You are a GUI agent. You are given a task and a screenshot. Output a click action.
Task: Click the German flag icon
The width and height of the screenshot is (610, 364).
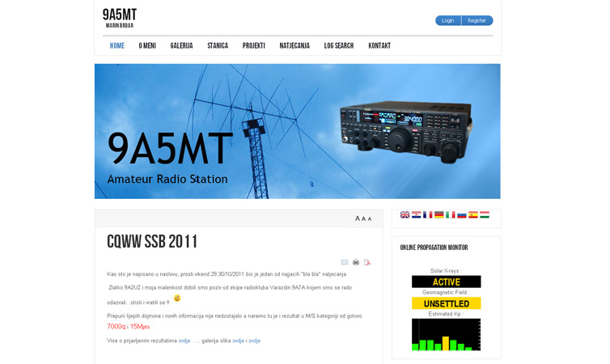pyautogui.click(x=438, y=215)
